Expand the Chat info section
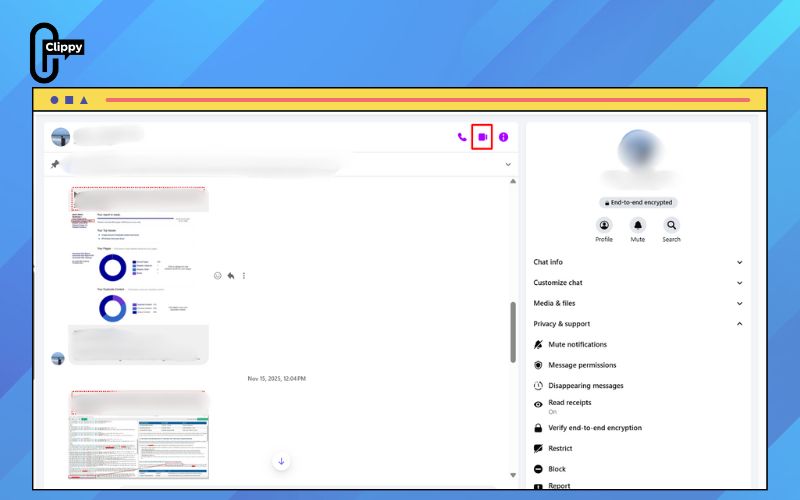This screenshot has height=500, width=800. tap(638, 262)
